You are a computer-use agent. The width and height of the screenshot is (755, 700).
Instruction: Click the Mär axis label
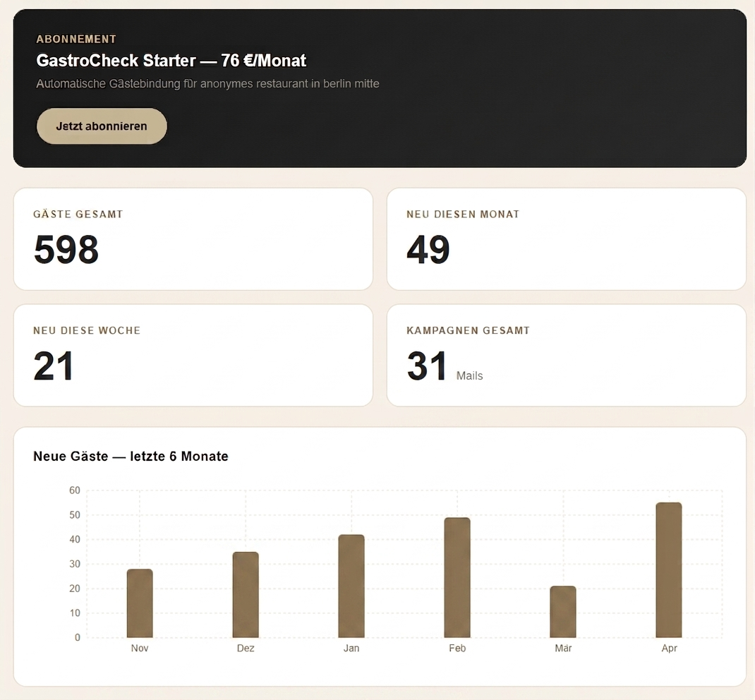563,648
